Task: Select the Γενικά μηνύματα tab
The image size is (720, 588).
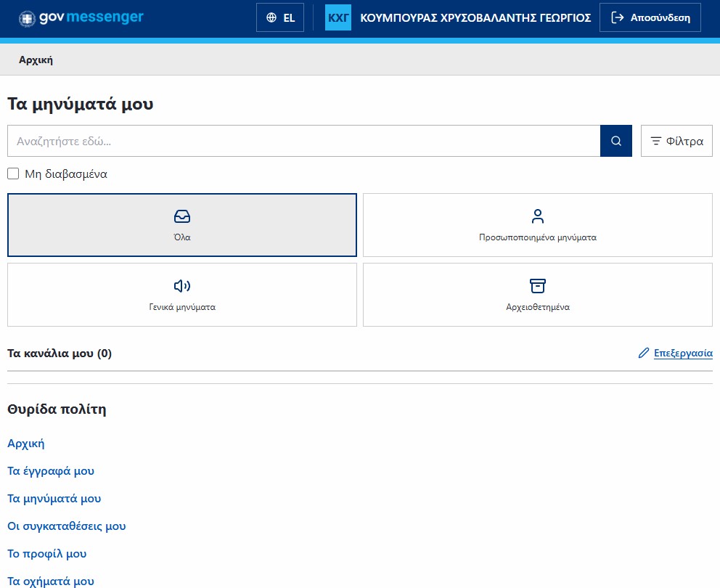Action: point(182,295)
